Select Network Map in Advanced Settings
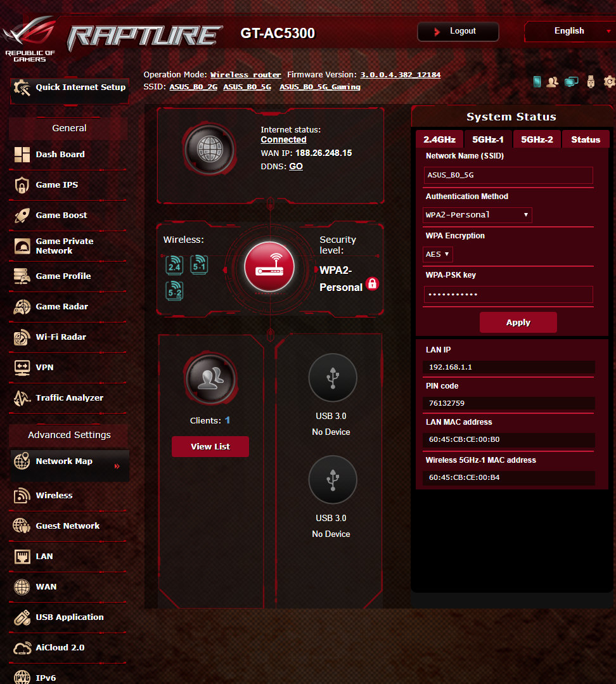Viewport: 616px width, 684px height. pos(70,465)
